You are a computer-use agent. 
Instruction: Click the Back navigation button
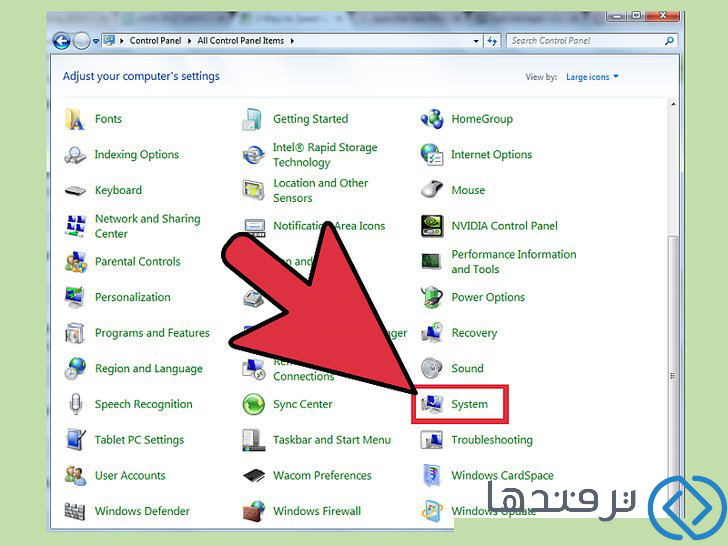coord(61,41)
